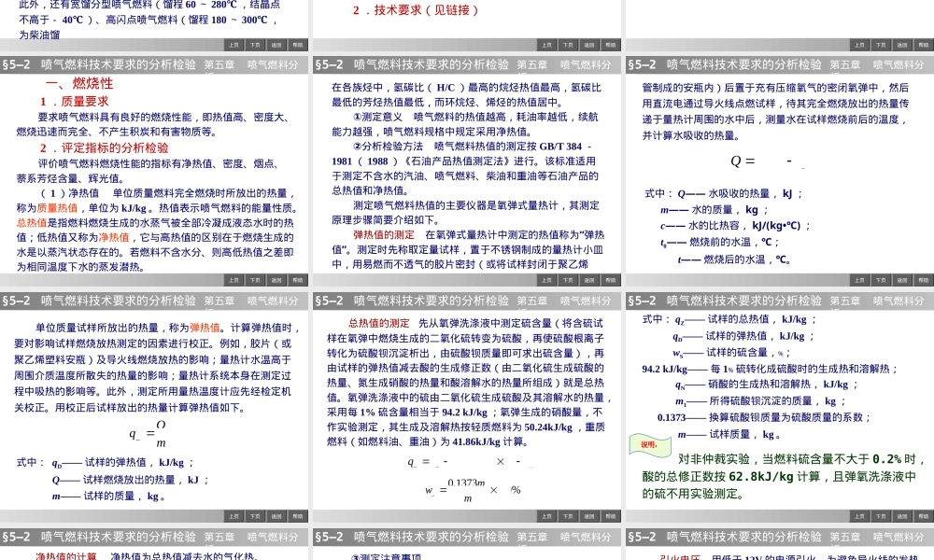Click 下页 on the 说明 note slide
This screenshot has width=934, height=560.
coord(881,516)
